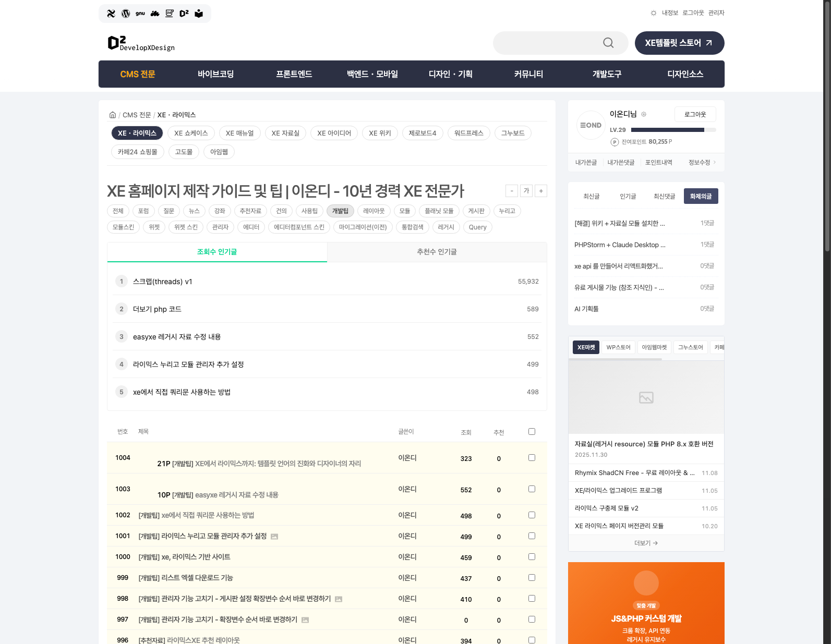831x644 pixels.
Task: Reset font size with the 가 button
Action: [x=526, y=191]
